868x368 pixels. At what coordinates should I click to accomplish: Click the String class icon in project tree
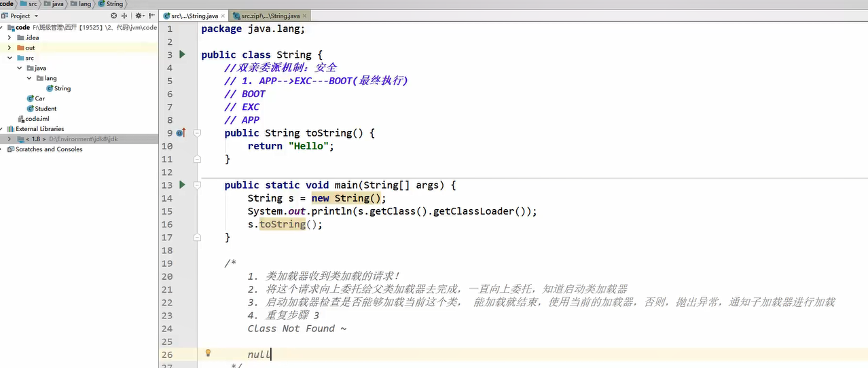click(x=50, y=88)
